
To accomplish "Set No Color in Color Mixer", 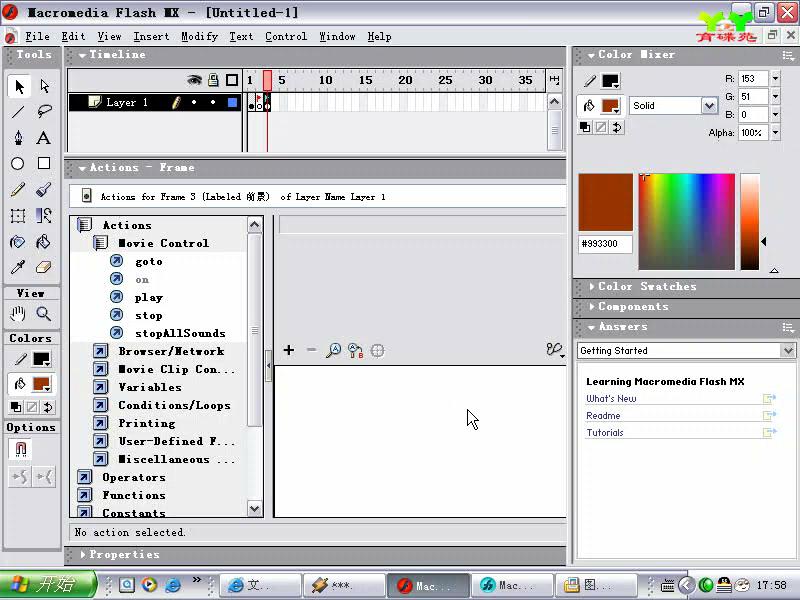I will pyautogui.click(x=601, y=128).
